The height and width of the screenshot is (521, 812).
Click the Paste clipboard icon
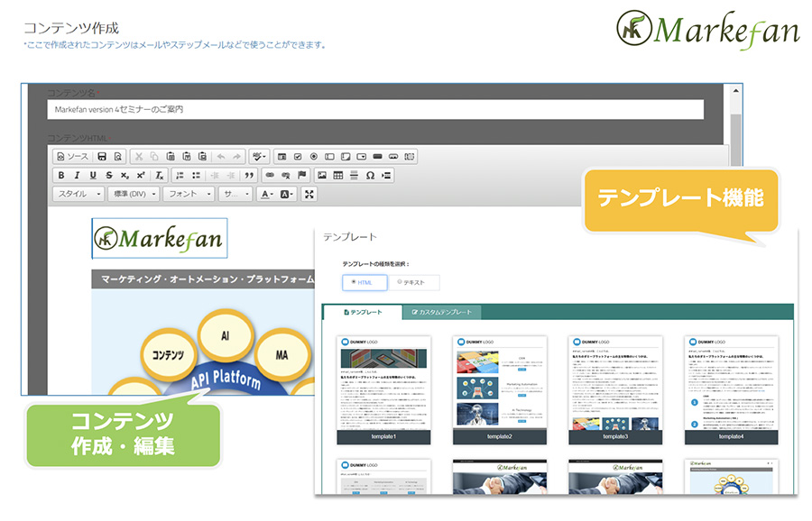(171, 156)
